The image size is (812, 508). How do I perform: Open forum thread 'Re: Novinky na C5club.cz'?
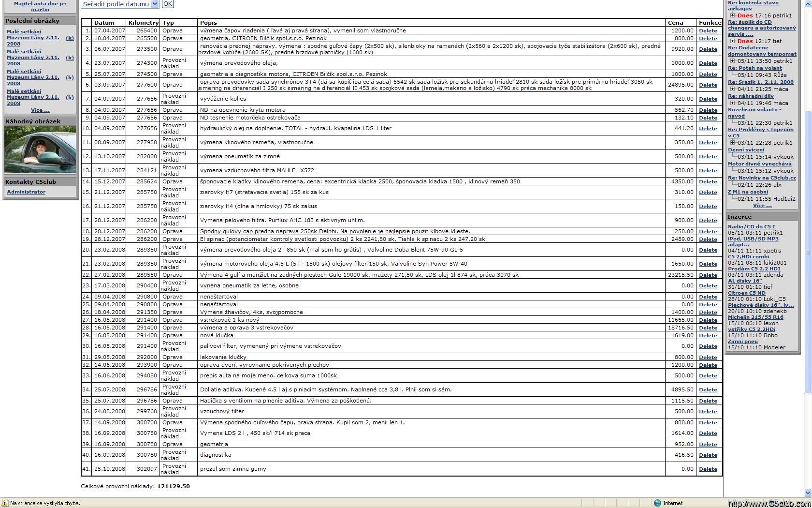[762, 178]
